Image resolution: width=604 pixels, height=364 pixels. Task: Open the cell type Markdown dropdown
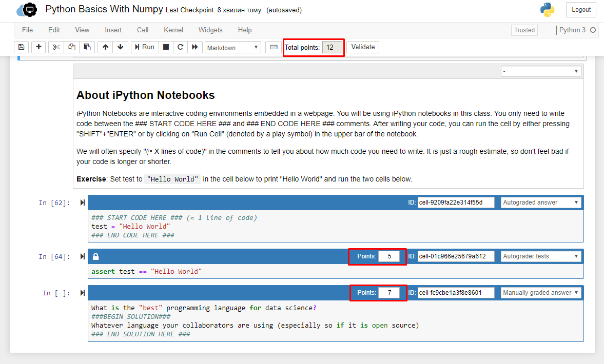(x=232, y=47)
